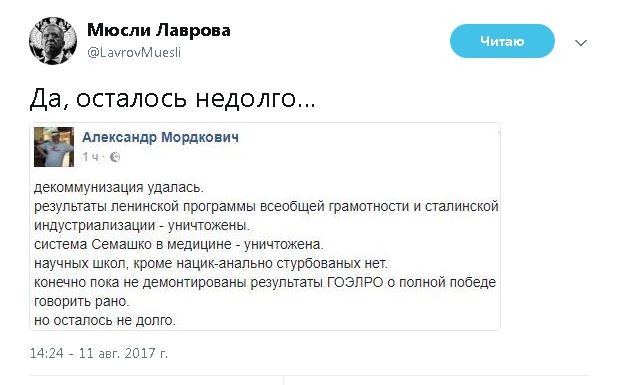
Task: Click the line говорить рано
Action: (x=82, y=301)
